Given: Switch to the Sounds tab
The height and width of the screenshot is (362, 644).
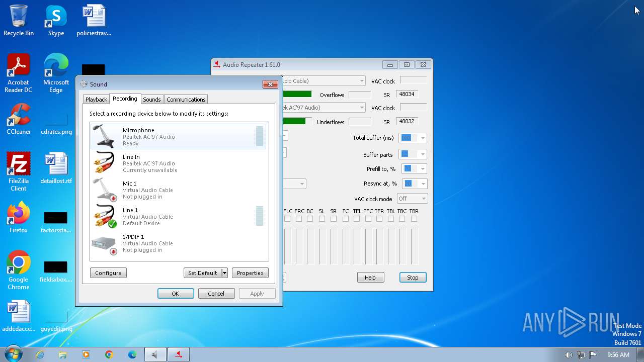Looking at the screenshot, I should point(152,100).
